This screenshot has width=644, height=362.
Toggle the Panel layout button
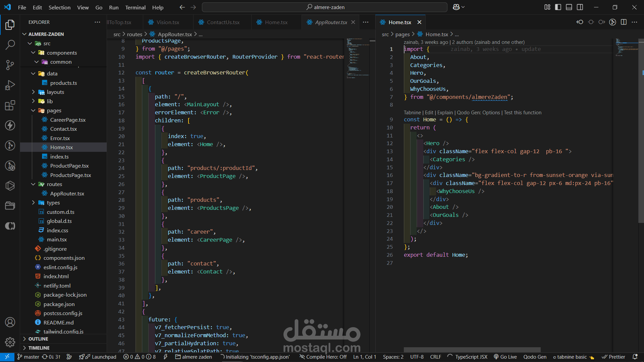tap(569, 7)
